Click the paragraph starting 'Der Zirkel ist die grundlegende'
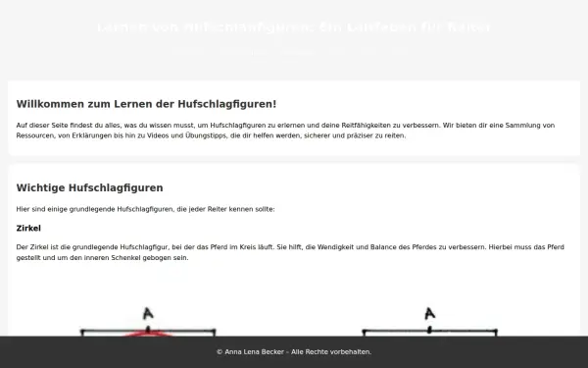The height and width of the screenshot is (368, 588). [x=290, y=252]
